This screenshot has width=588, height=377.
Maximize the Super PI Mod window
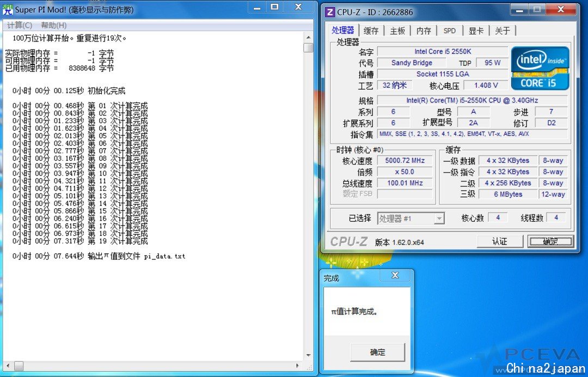[275, 8]
